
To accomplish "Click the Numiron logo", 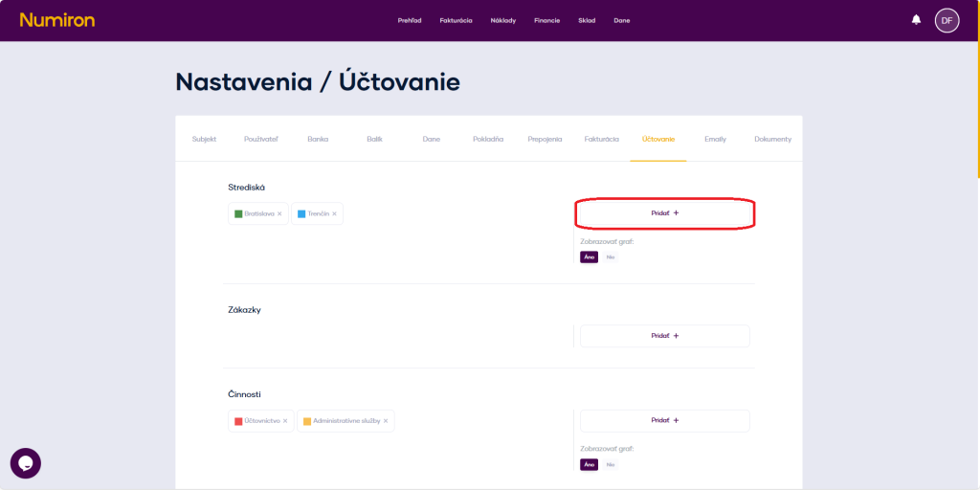I will (x=56, y=20).
